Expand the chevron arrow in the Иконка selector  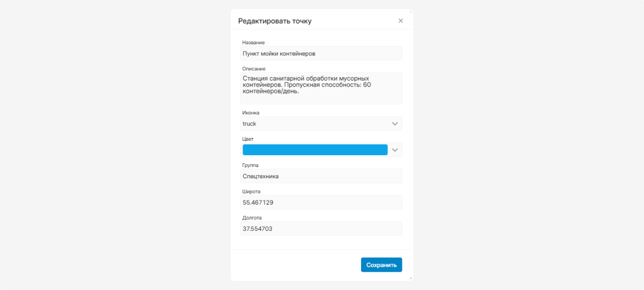pos(395,124)
